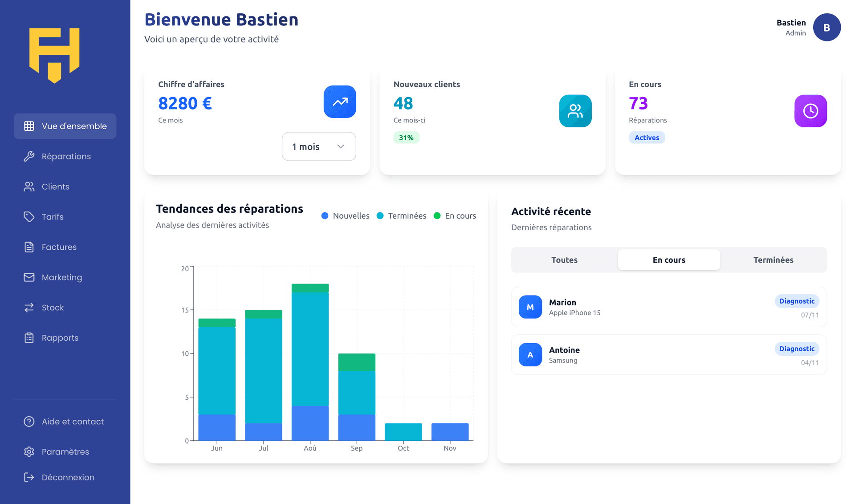Switch to the Toutes tab
The width and height of the screenshot is (855, 504).
coord(564,260)
